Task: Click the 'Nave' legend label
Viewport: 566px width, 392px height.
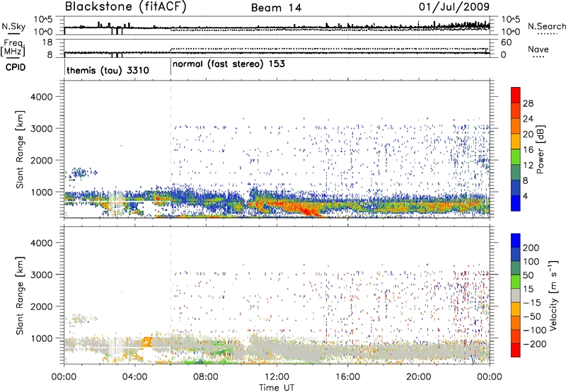Action: tap(538, 50)
